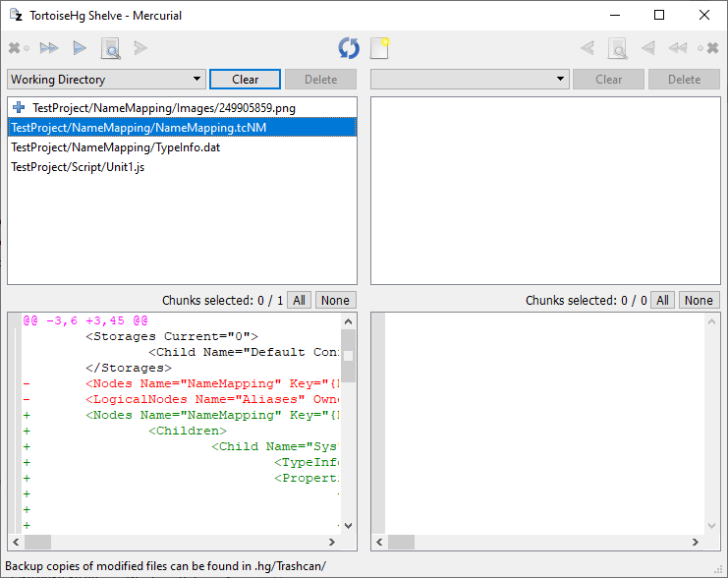Click left toolbar's single blue right-arrow icon
This screenshot has width=728, height=578.
click(x=80, y=47)
